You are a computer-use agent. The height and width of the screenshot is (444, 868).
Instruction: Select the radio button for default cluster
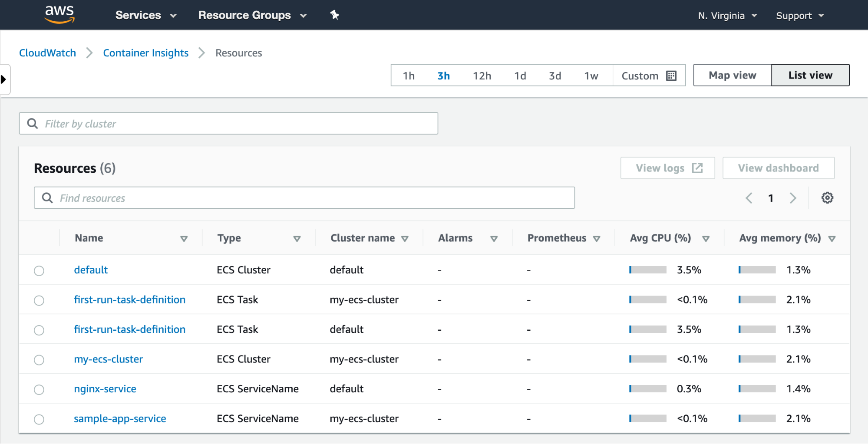(39, 270)
